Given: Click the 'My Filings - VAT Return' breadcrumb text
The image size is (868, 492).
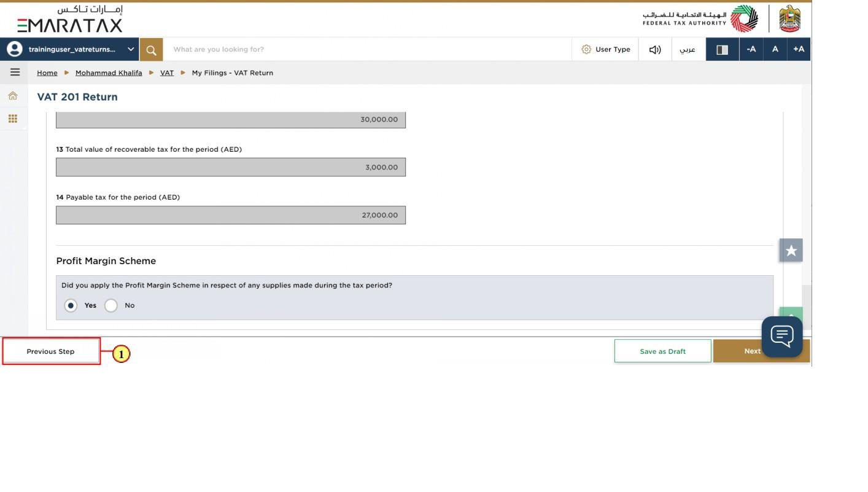Looking at the screenshot, I should coord(233,72).
